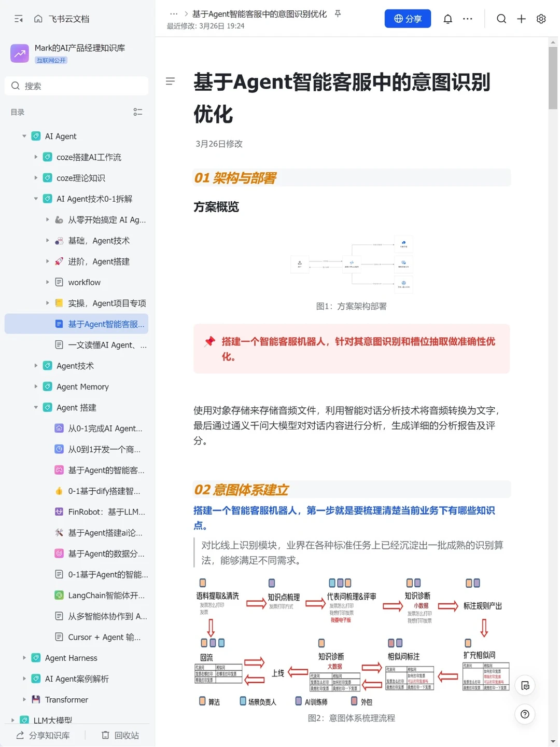
Task: Click the recycle bin icon at bottom
Action: point(106,736)
